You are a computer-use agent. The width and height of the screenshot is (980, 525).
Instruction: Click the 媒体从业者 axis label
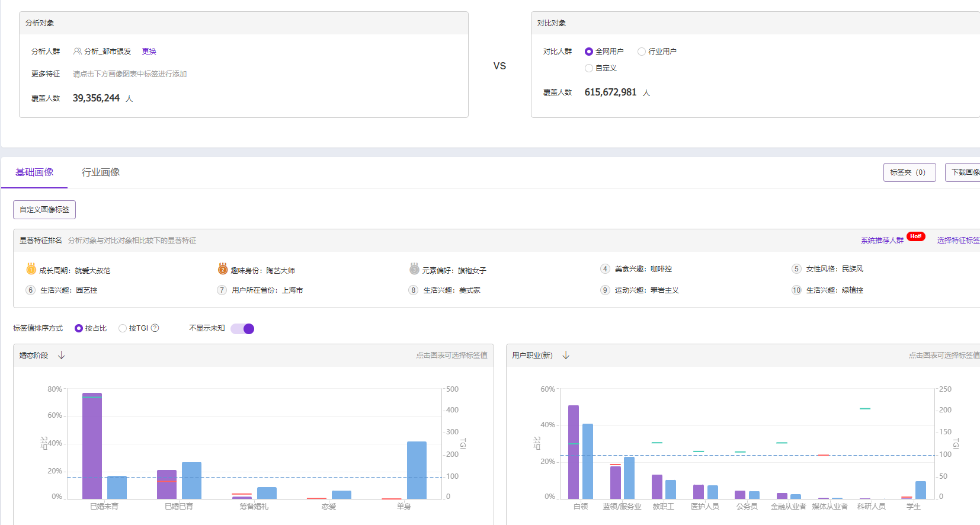click(x=830, y=507)
